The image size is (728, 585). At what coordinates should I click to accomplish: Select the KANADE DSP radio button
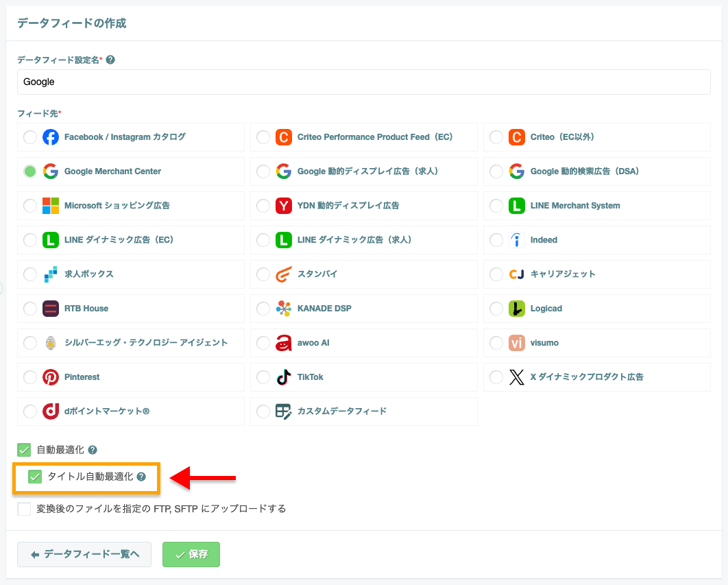tap(263, 309)
